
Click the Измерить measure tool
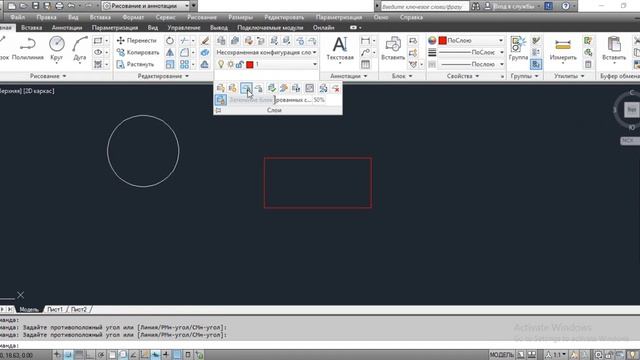pyautogui.click(x=562, y=49)
